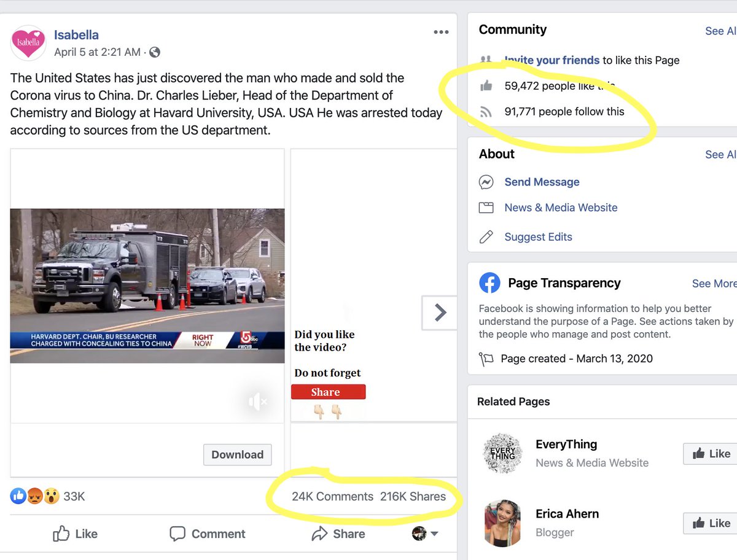The image size is (737, 560).
Task: Open the post options three-dots menu
Action: pos(441,33)
